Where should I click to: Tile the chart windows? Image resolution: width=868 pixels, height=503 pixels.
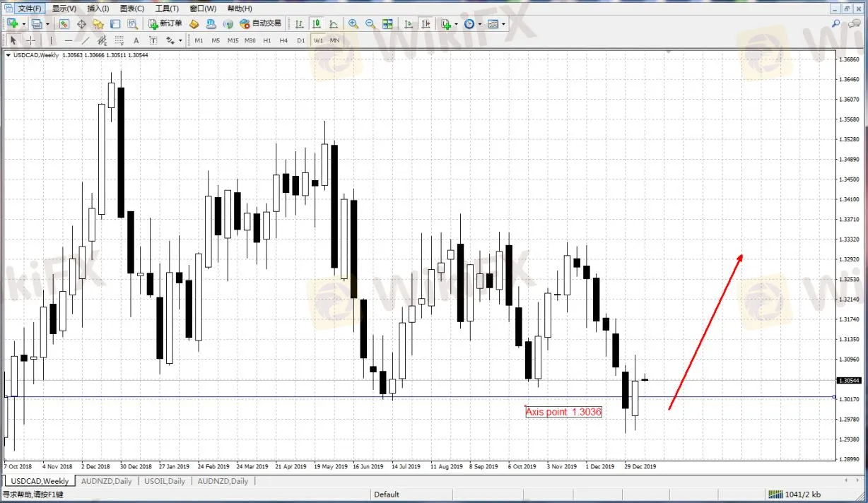[x=387, y=23]
